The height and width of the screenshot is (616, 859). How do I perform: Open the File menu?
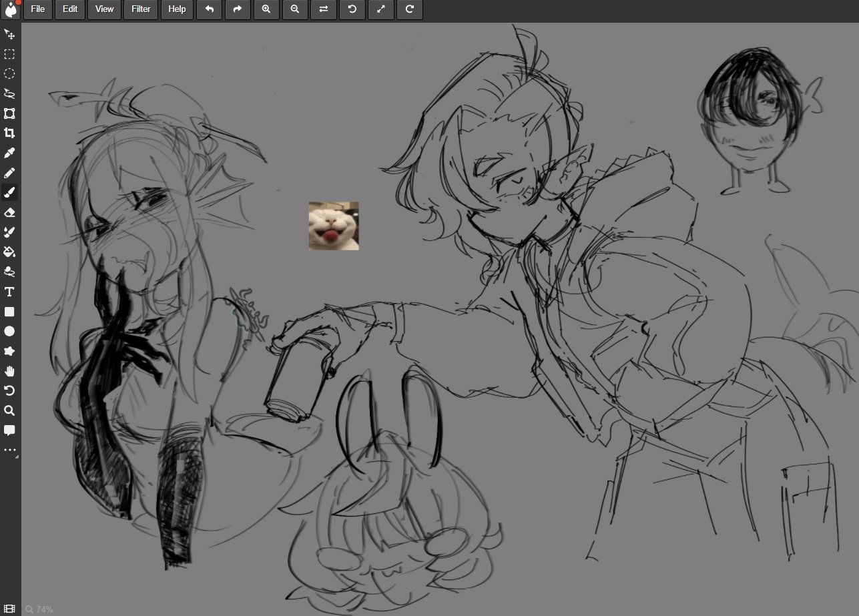(x=37, y=9)
